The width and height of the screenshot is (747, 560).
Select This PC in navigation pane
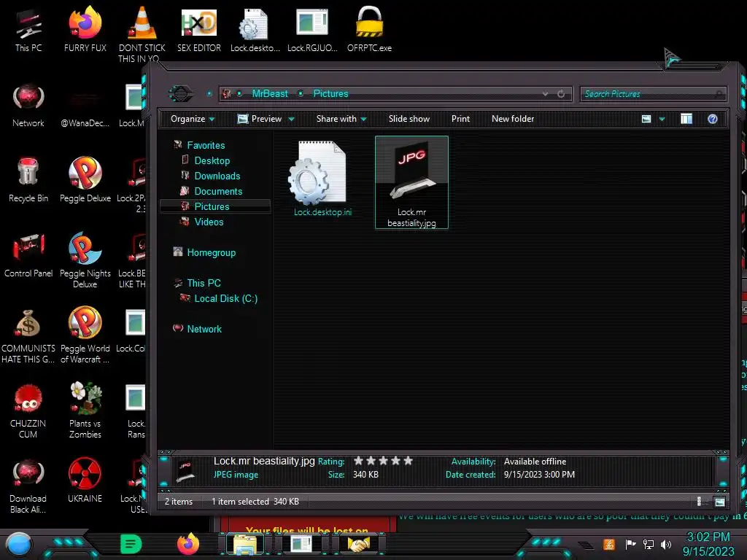coord(204,283)
